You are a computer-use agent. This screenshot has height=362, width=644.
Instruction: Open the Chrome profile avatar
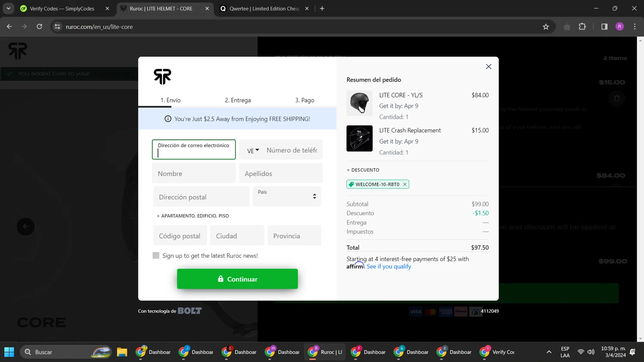point(620,27)
